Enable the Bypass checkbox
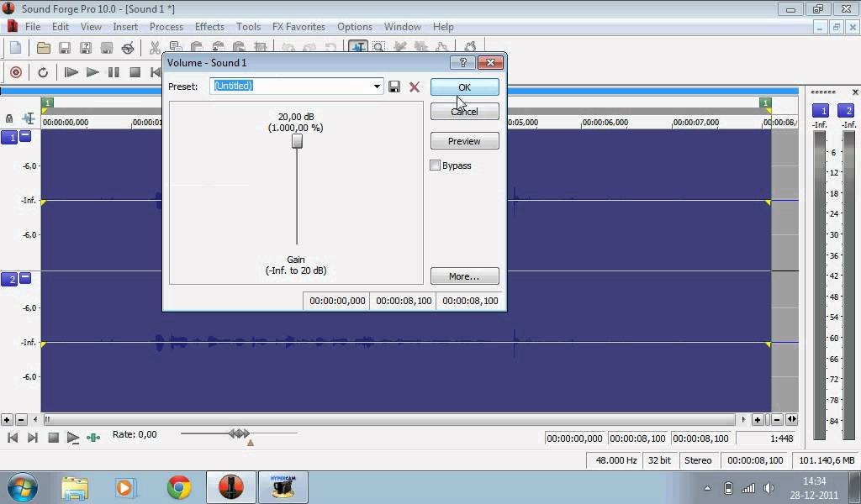The width and height of the screenshot is (861, 504). tap(435, 165)
